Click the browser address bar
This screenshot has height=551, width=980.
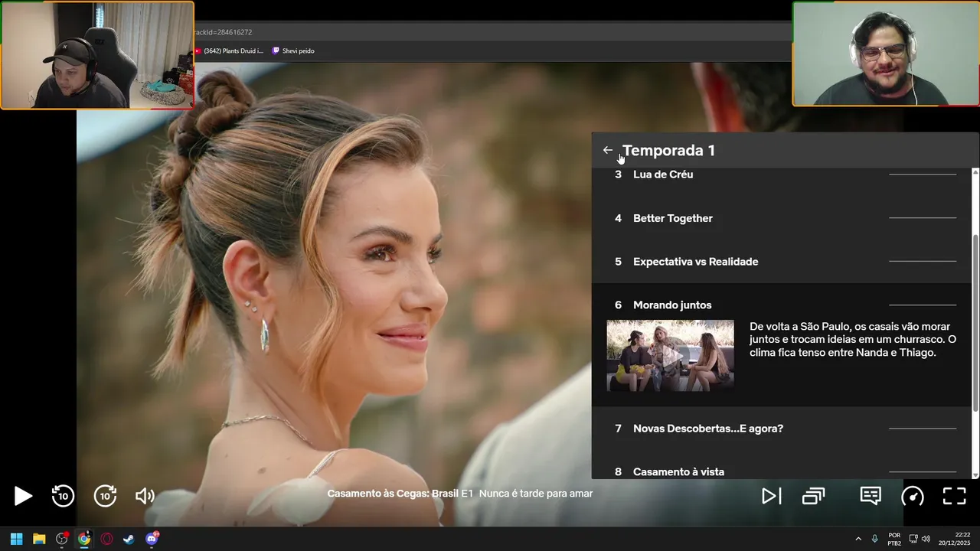(x=490, y=32)
